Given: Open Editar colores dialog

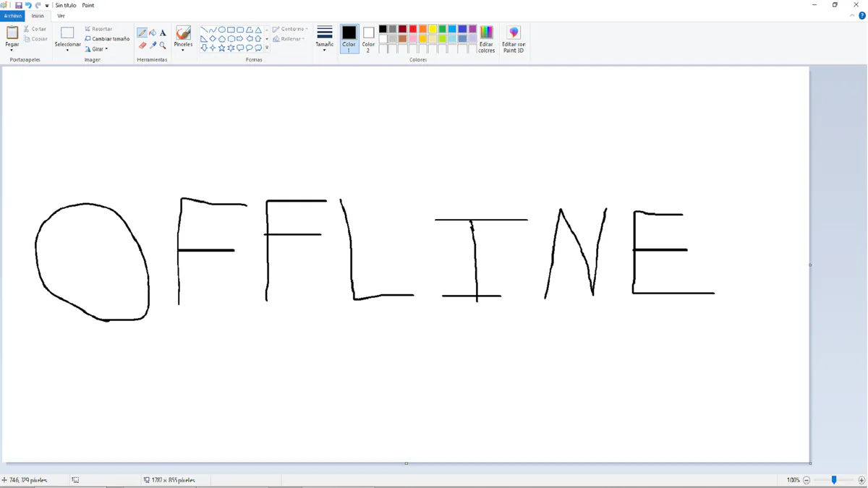Looking at the screenshot, I should 487,39.
